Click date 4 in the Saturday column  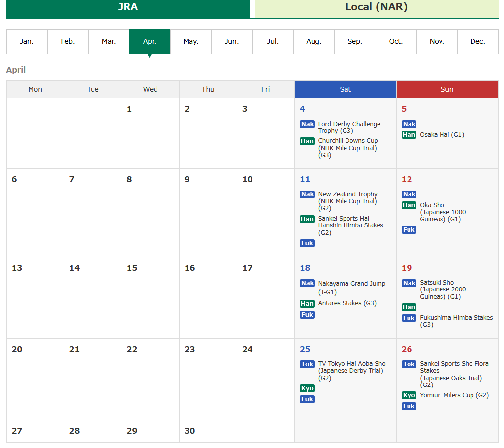(x=302, y=109)
